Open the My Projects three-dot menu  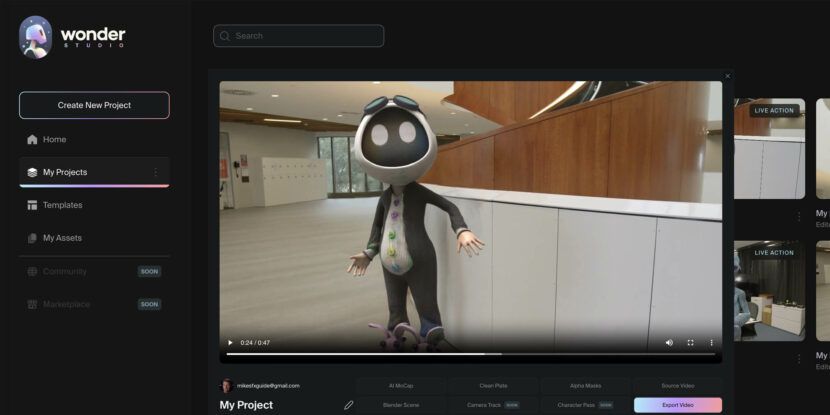(155, 173)
